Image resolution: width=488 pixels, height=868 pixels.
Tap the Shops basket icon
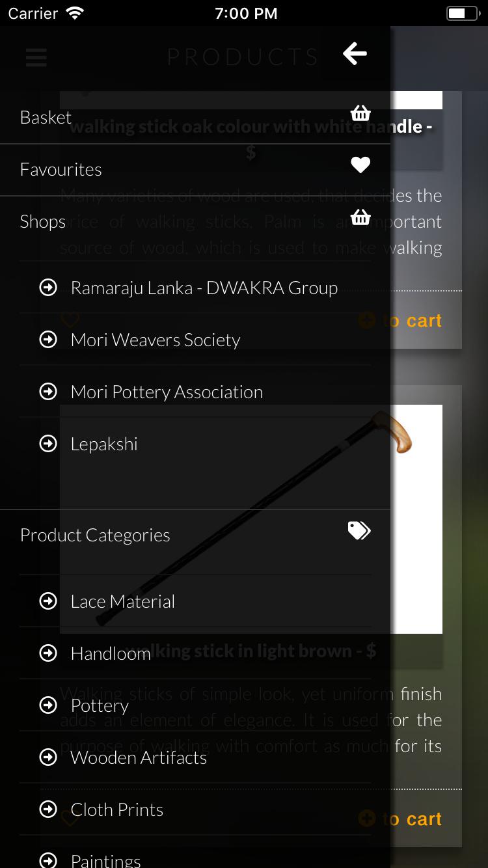coord(360,217)
